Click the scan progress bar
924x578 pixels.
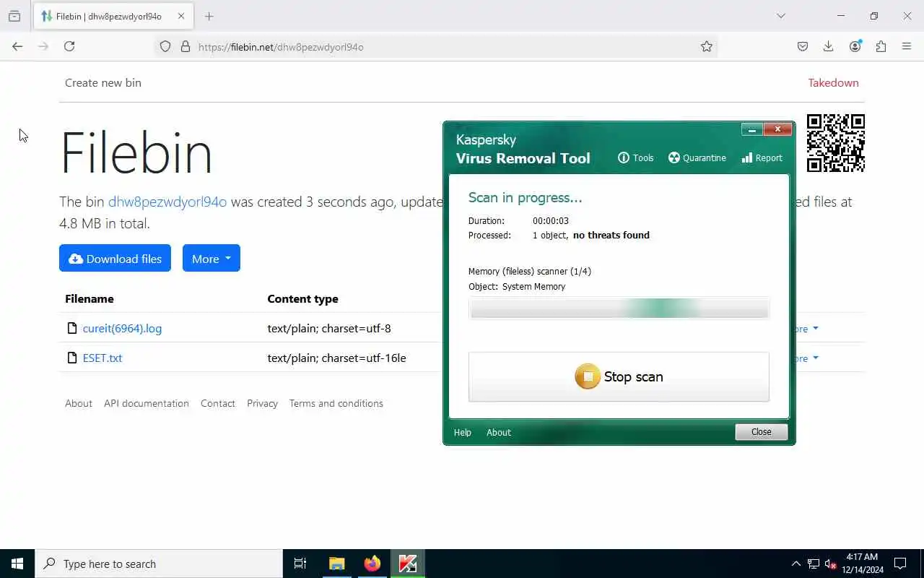tap(619, 309)
